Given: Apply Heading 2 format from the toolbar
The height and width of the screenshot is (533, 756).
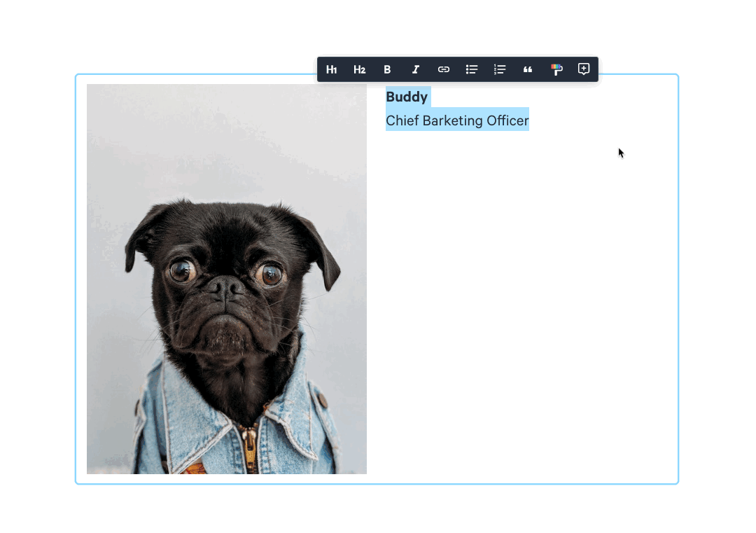Looking at the screenshot, I should [x=359, y=69].
